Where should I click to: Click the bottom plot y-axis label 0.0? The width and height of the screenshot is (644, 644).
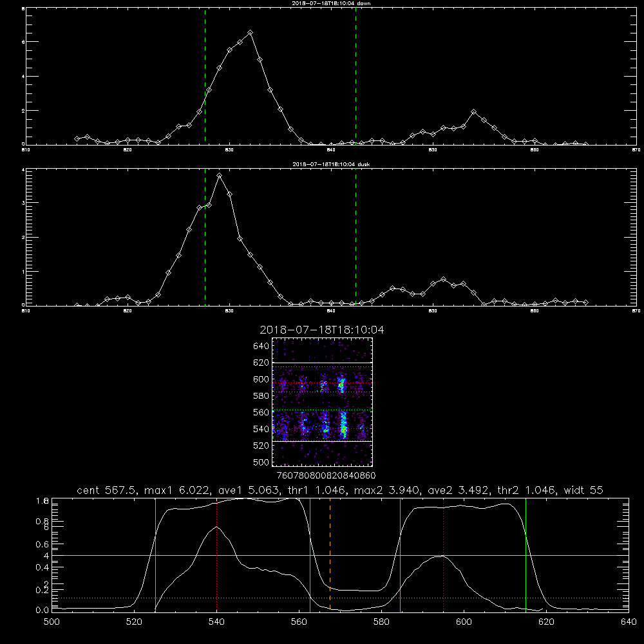(43, 611)
